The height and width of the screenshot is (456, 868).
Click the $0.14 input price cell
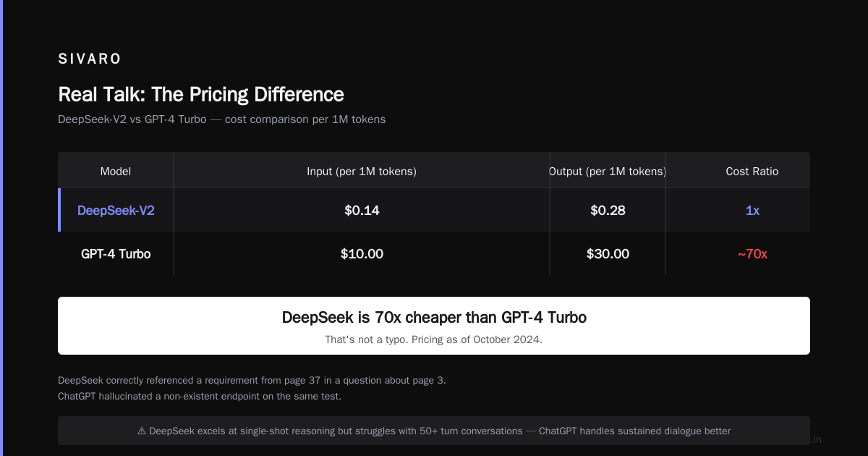click(x=362, y=211)
